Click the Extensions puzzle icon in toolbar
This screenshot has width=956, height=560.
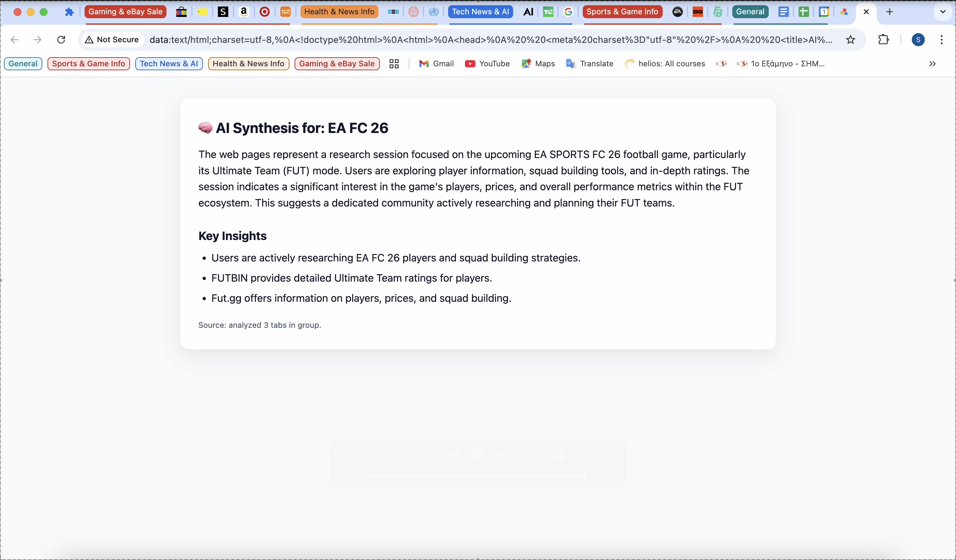point(883,39)
